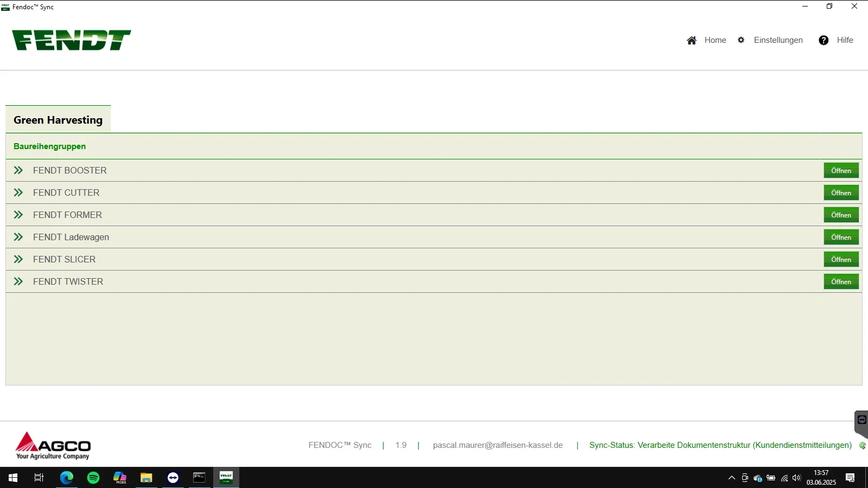This screenshot has height=488, width=868.
Task: Click Öffnen for FENDT BOOSTER
Action: click(x=841, y=170)
